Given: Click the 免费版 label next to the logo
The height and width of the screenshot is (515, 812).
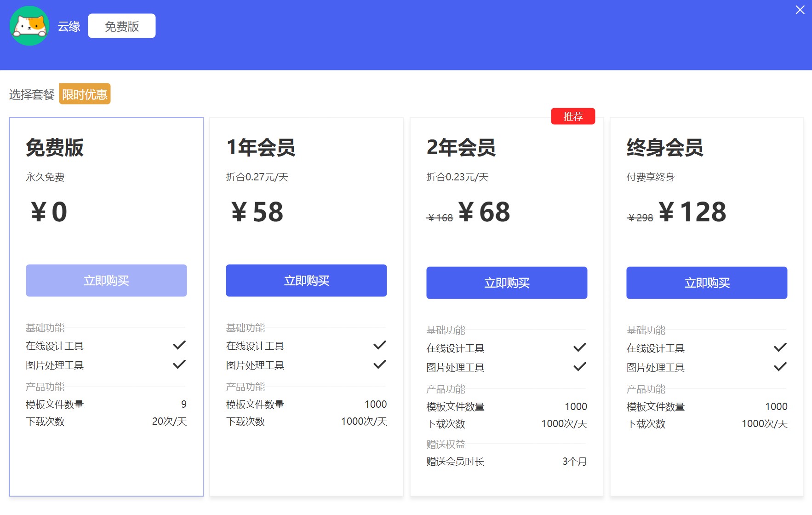Looking at the screenshot, I should 121,26.
